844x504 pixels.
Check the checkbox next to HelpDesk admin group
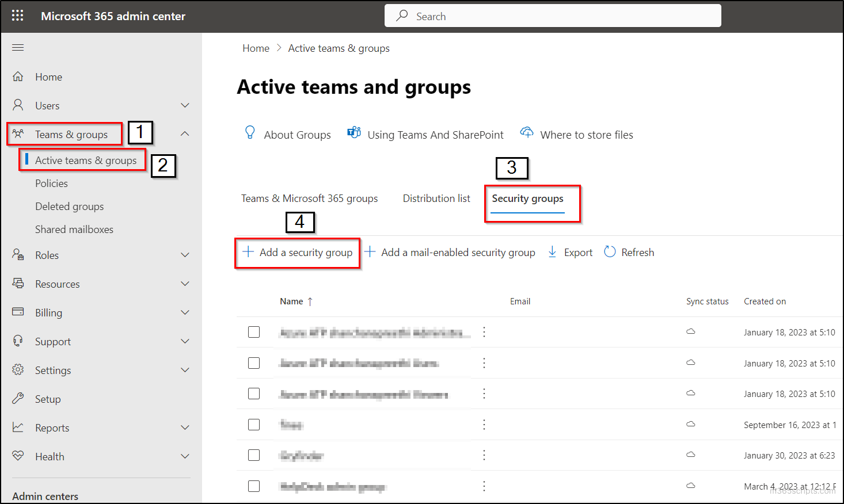tap(254, 486)
